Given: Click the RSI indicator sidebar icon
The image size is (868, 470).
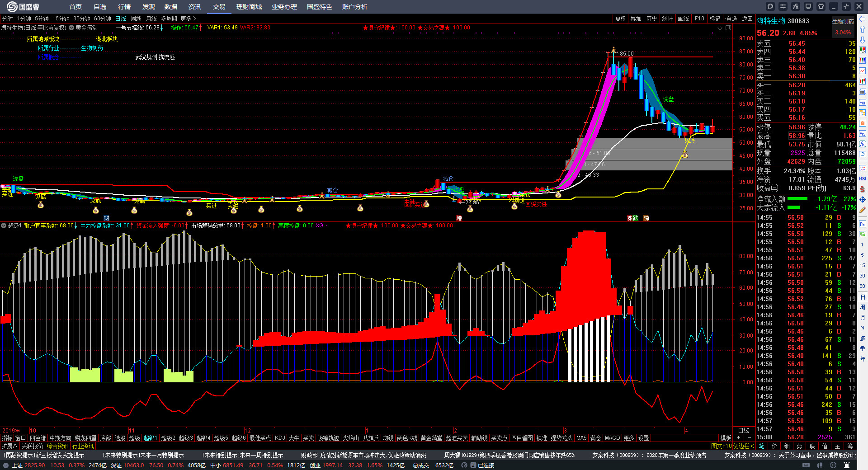Looking at the screenshot, I should 863,179.
